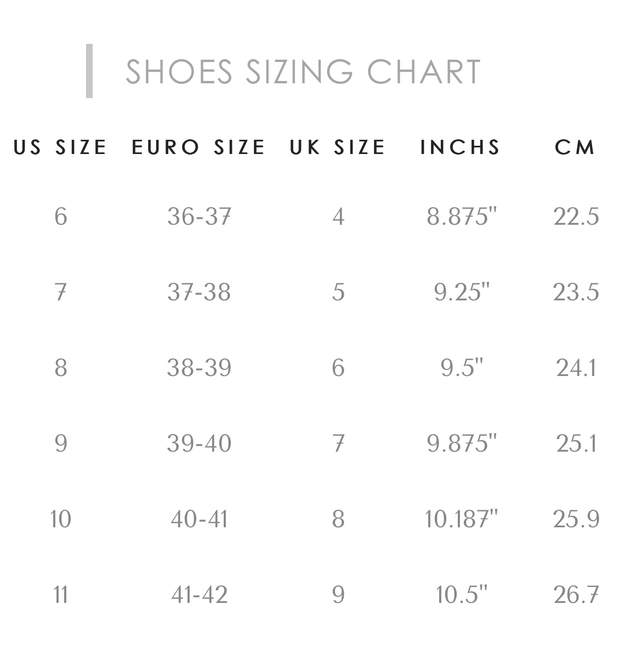Viewport: 636px width, 672px height.
Task: Click the EURO SIZE column header
Action: click(x=198, y=147)
